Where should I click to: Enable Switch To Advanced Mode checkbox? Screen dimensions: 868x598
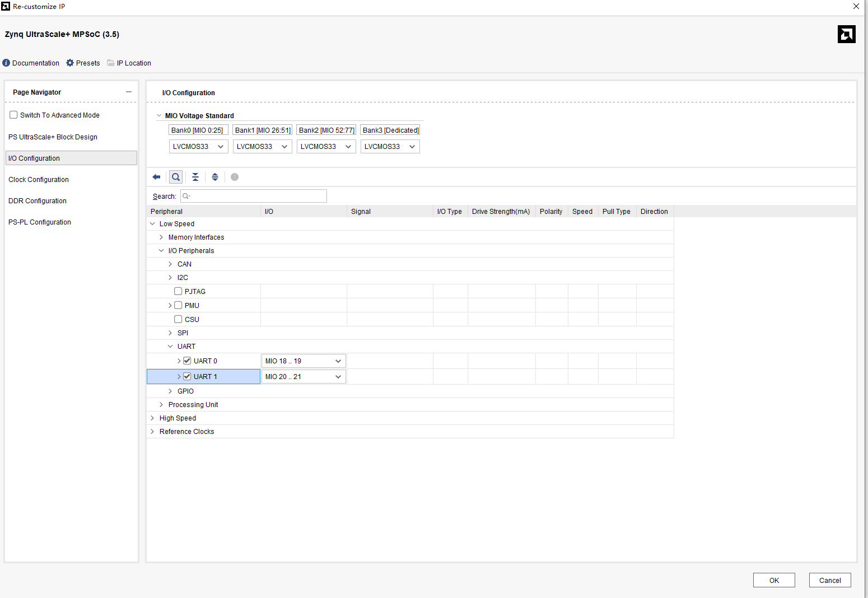[x=13, y=115]
